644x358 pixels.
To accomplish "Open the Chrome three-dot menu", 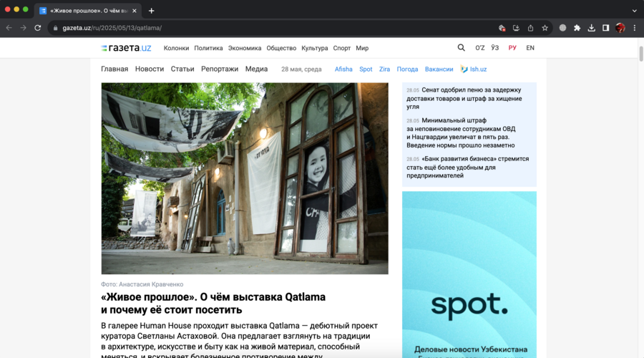I will click(635, 28).
